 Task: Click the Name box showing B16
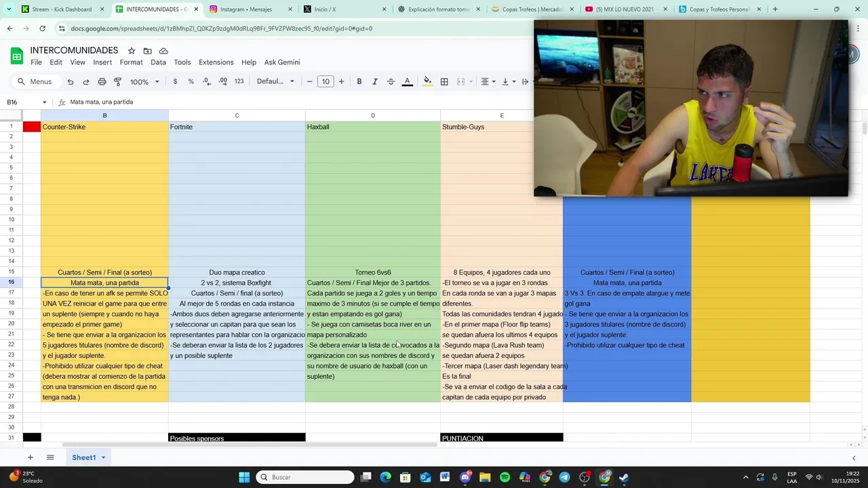[x=22, y=102]
